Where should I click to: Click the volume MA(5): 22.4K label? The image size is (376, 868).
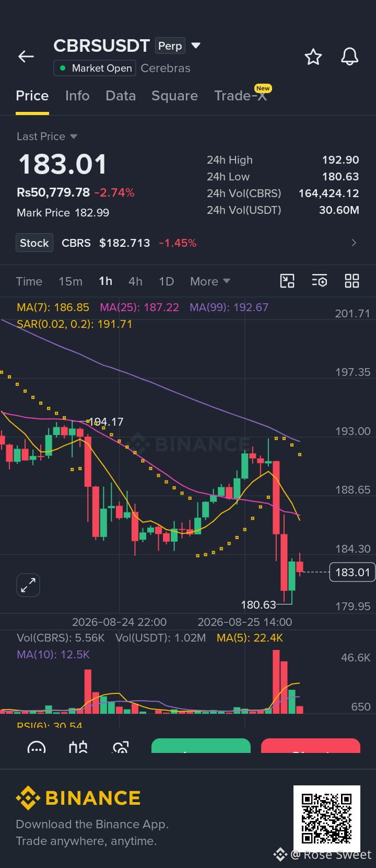[250, 638]
